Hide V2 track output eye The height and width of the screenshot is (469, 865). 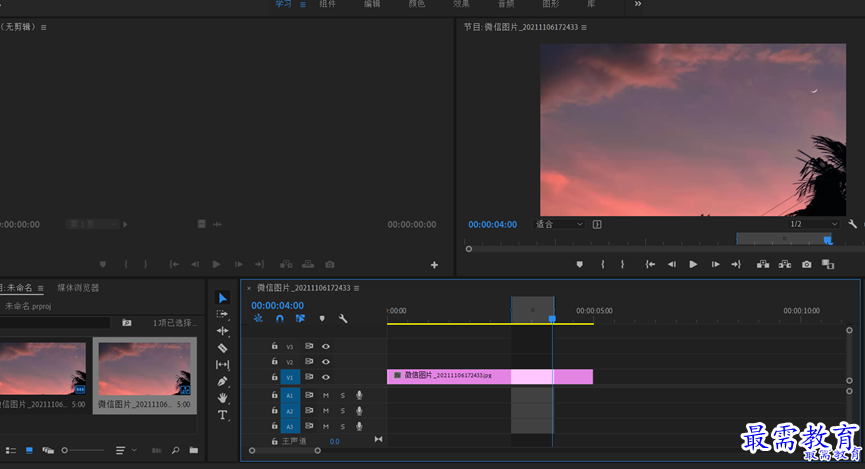coord(325,362)
